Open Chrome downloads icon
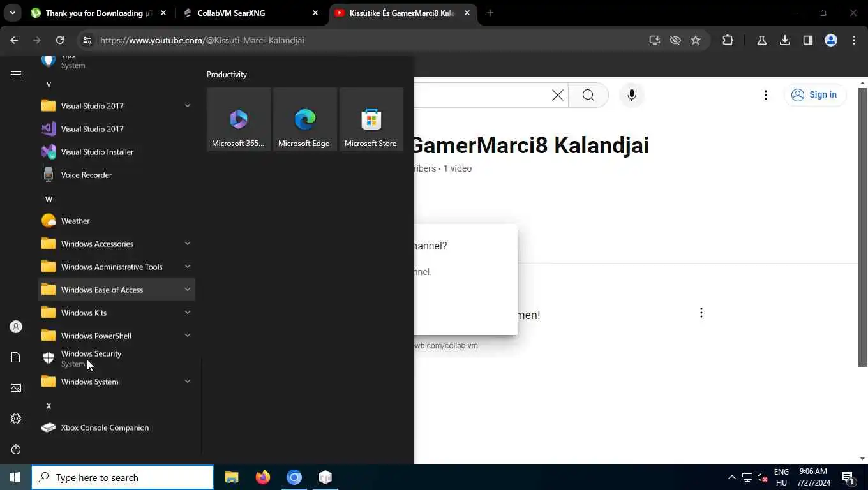868x490 pixels. [785, 40]
